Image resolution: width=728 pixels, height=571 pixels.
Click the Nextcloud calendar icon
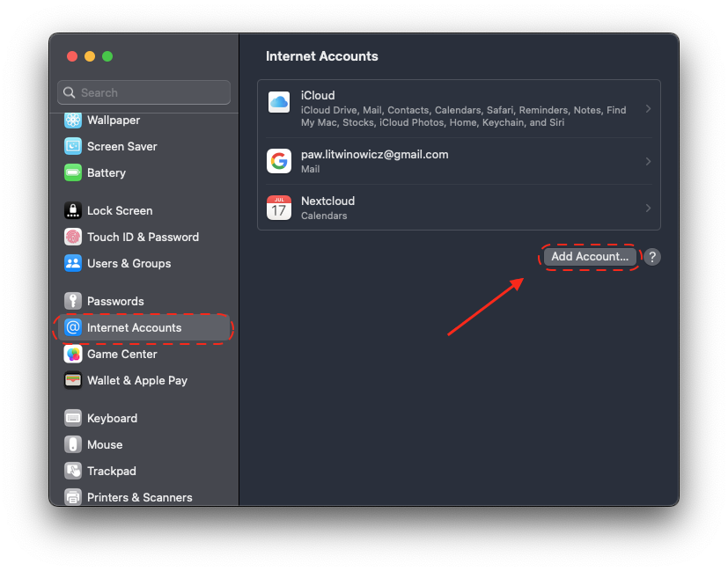click(x=279, y=209)
